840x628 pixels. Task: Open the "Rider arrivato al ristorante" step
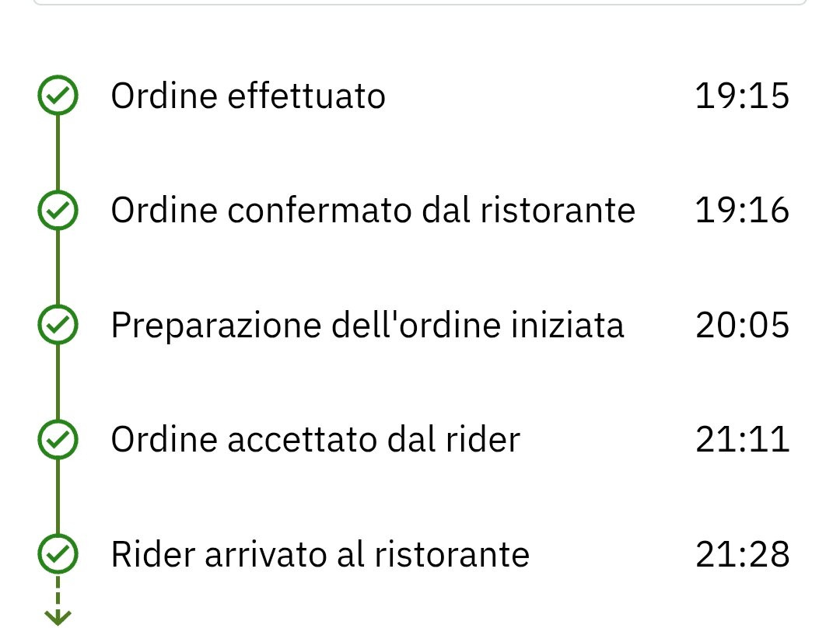320,554
